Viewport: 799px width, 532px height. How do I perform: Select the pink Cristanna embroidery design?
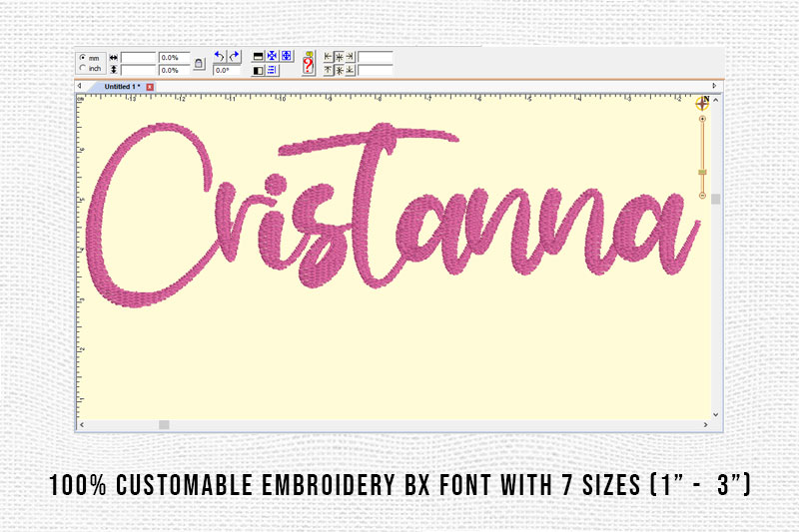click(x=393, y=214)
